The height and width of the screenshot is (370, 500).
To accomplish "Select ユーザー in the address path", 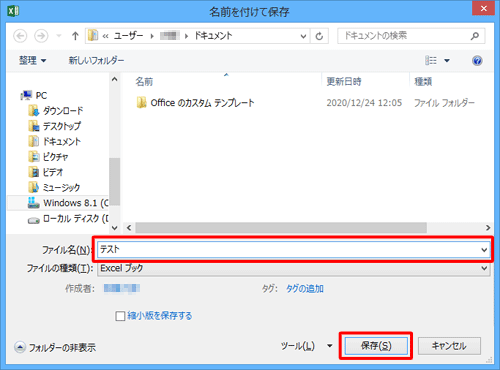I will click(x=128, y=36).
